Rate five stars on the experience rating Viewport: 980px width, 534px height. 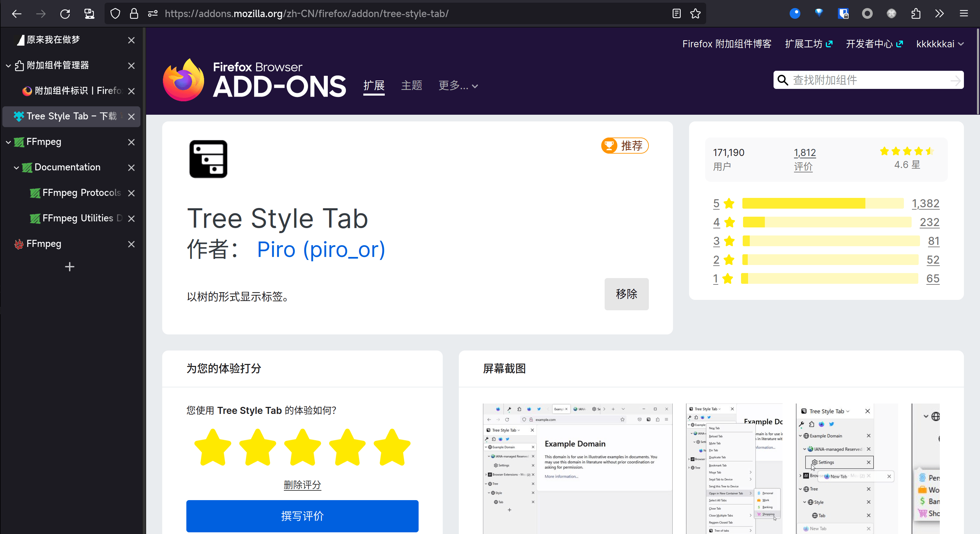(392, 447)
